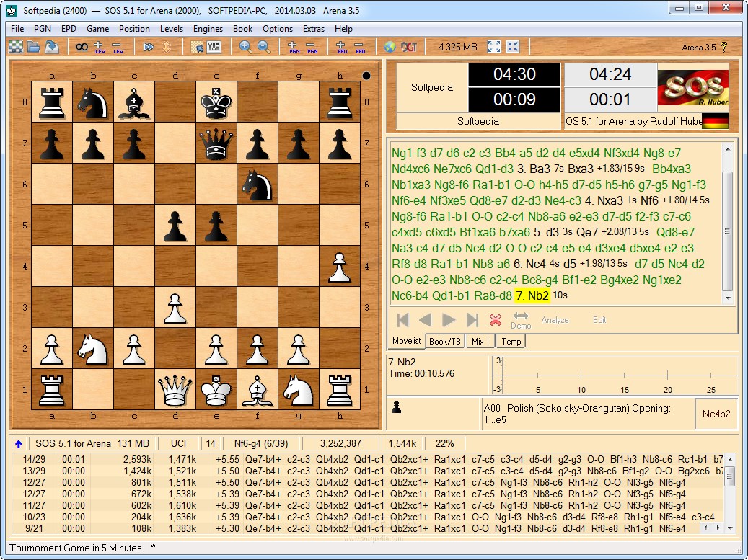Click the Softpedia player name label

[432, 87]
